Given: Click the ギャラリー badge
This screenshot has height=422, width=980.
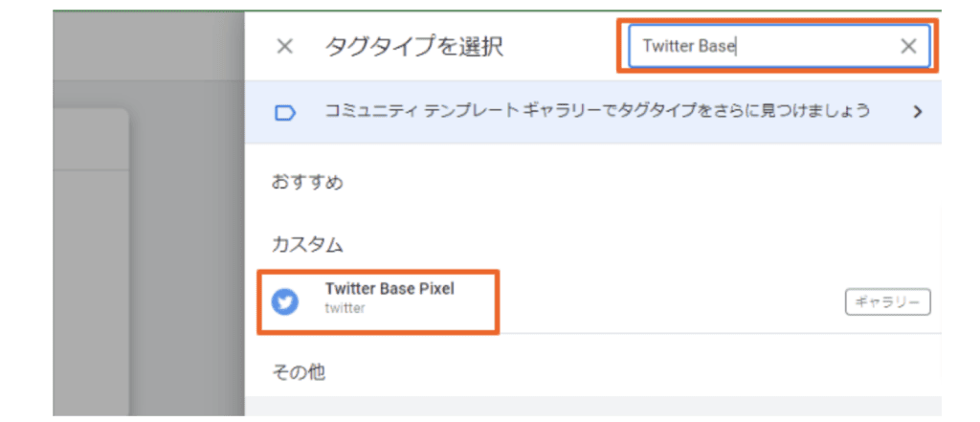Looking at the screenshot, I should tap(888, 302).
